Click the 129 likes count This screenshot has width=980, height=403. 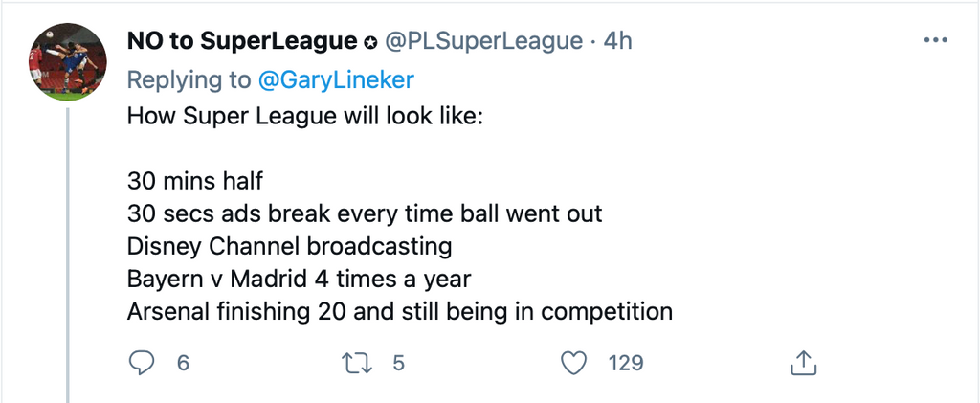click(626, 364)
